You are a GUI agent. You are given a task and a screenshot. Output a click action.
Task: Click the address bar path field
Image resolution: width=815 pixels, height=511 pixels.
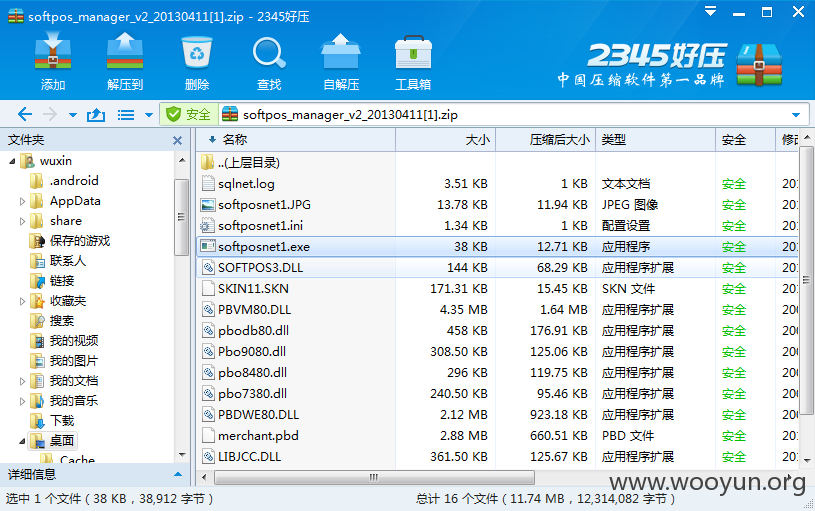click(504, 114)
